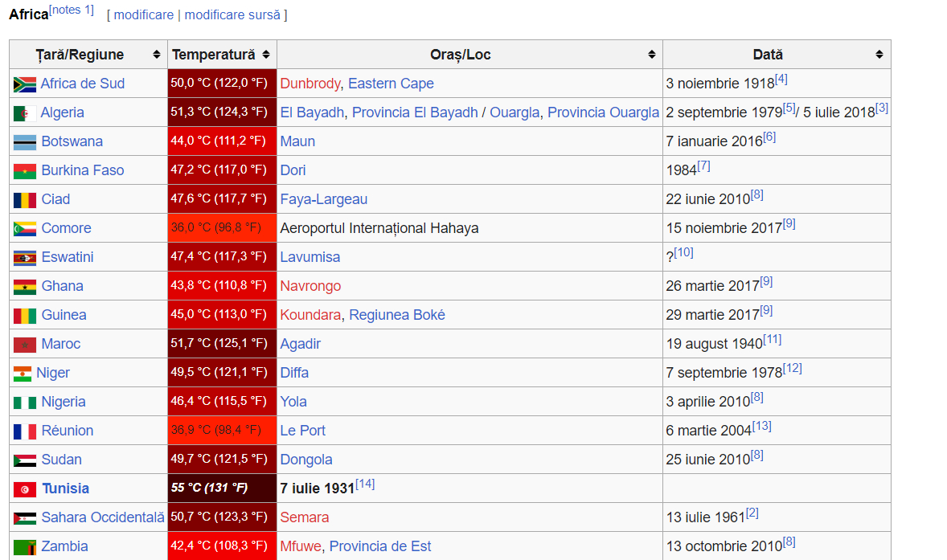Click the Tunisia flag icon

25,489
